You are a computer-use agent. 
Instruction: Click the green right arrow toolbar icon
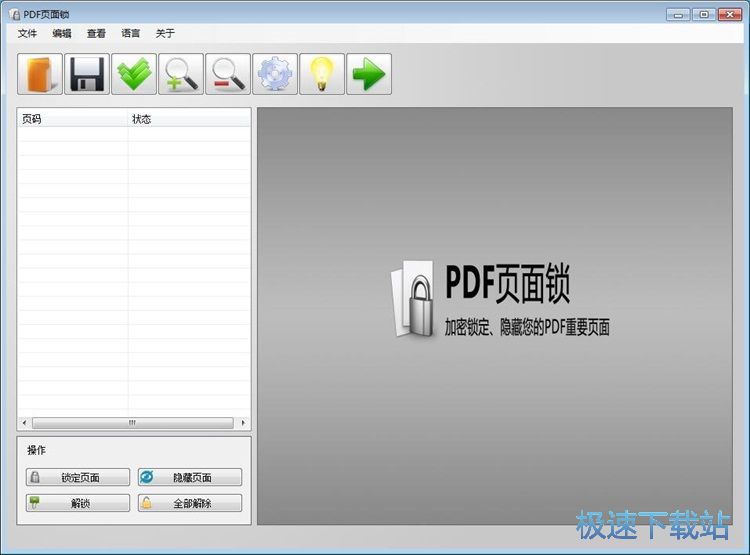(369, 74)
